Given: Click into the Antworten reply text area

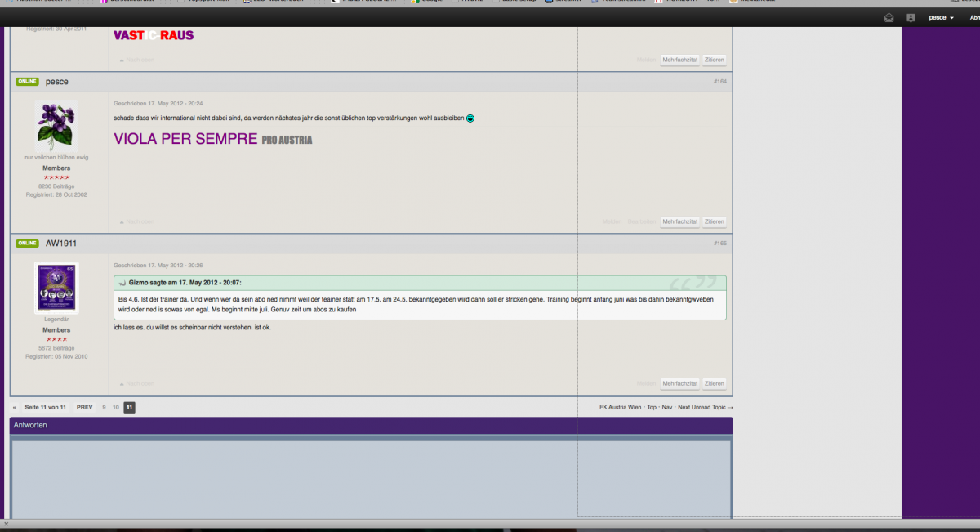Looking at the screenshot, I should click(372, 479).
